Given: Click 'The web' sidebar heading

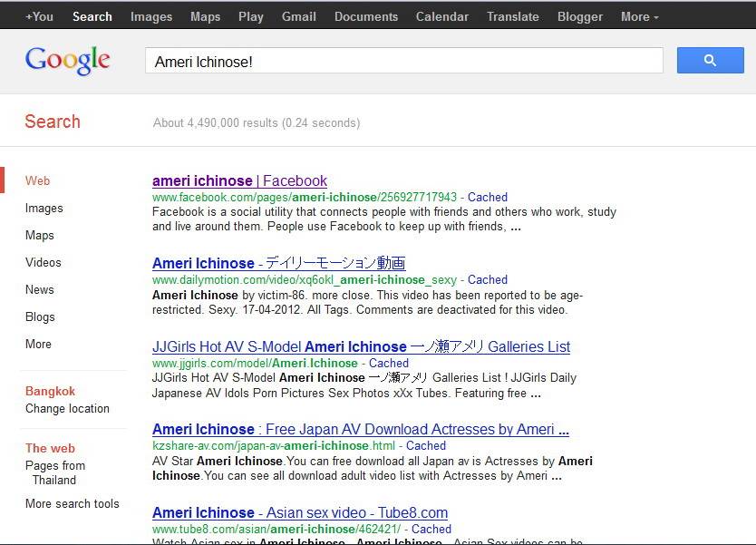Looking at the screenshot, I should pyautogui.click(x=50, y=448).
